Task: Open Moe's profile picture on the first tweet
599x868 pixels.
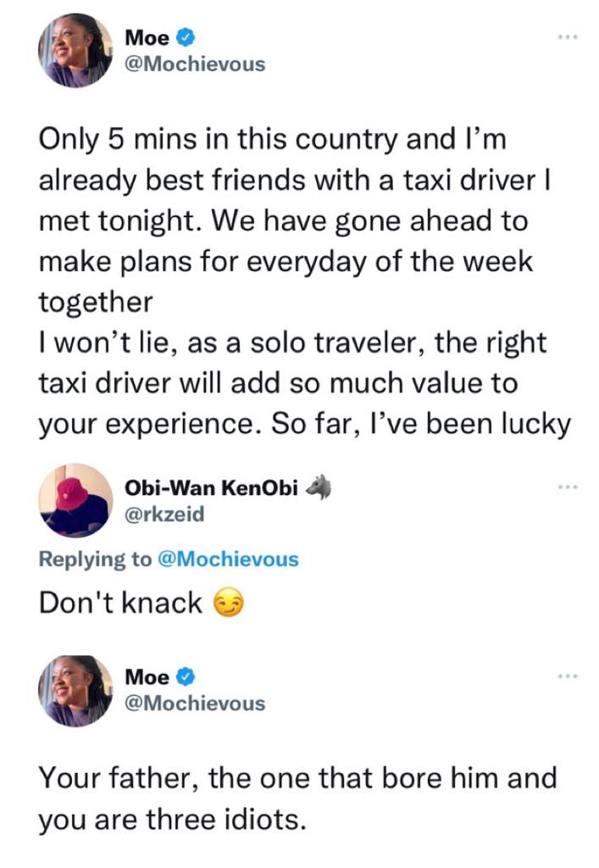Action: click(74, 50)
